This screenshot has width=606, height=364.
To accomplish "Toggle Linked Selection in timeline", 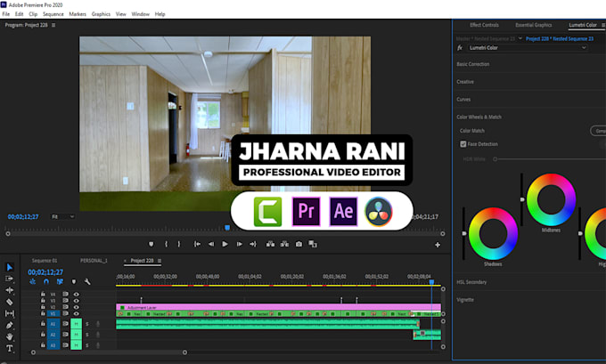I will pyautogui.click(x=60, y=282).
